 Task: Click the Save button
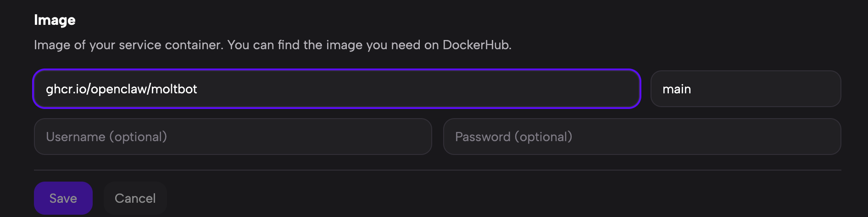pyautogui.click(x=63, y=198)
